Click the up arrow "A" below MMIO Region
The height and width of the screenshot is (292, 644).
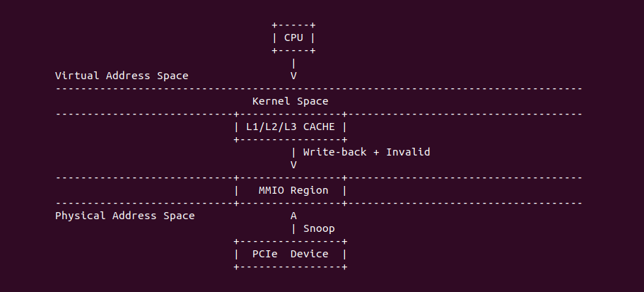pos(293,216)
